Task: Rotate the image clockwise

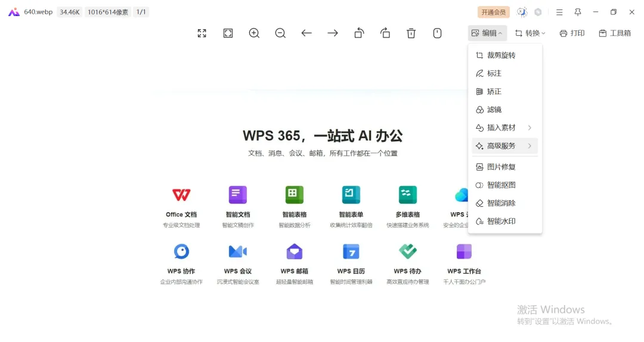Action: [385, 33]
